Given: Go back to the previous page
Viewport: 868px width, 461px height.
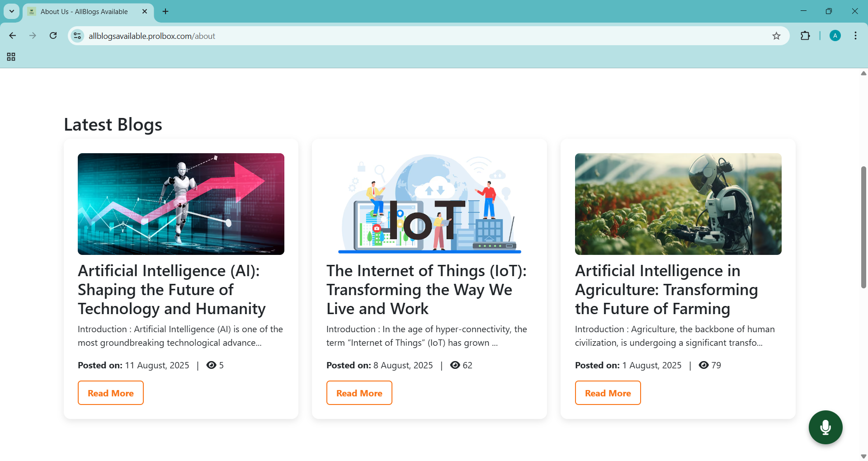Looking at the screenshot, I should [13, 36].
